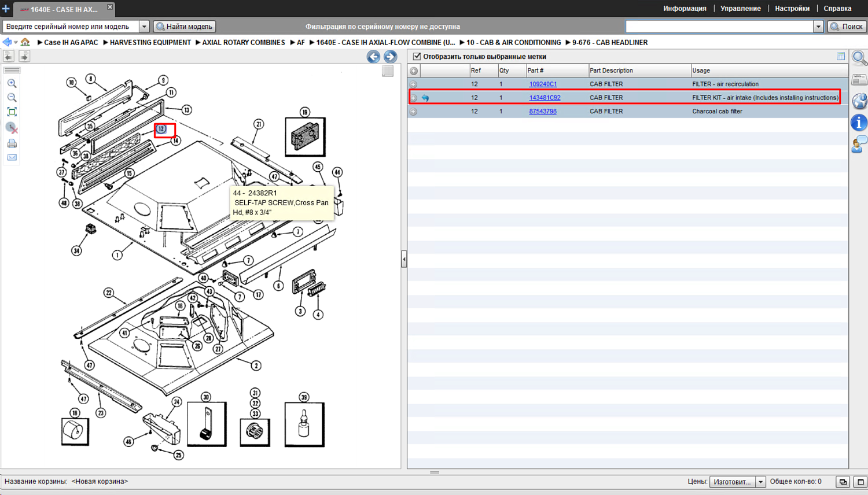Click the maximize panel icon in status bar
Viewport: 868px width, 495px height.
(860, 482)
